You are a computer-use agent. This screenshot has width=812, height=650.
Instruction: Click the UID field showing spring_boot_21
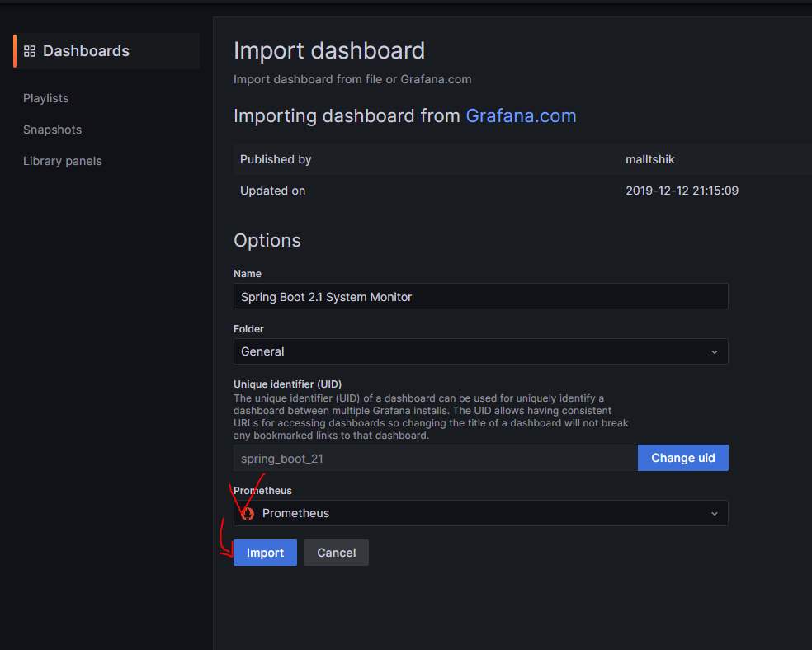(x=436, y=458)
